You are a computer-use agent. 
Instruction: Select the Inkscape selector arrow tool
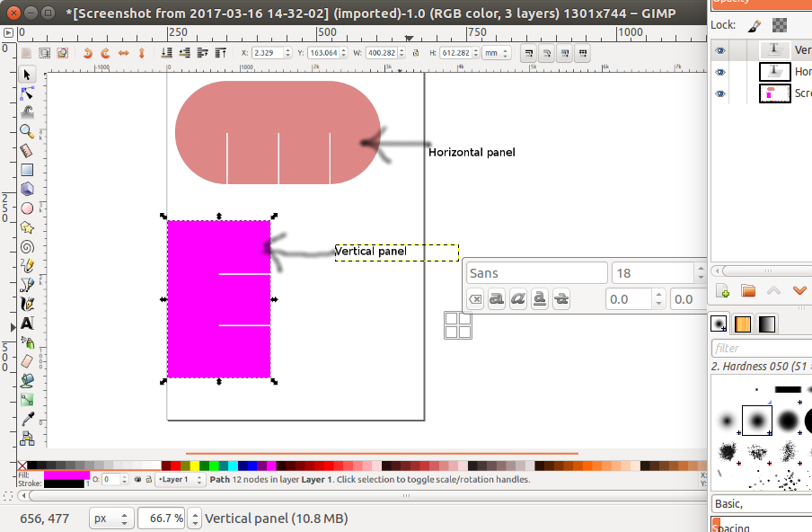point(27,75)
